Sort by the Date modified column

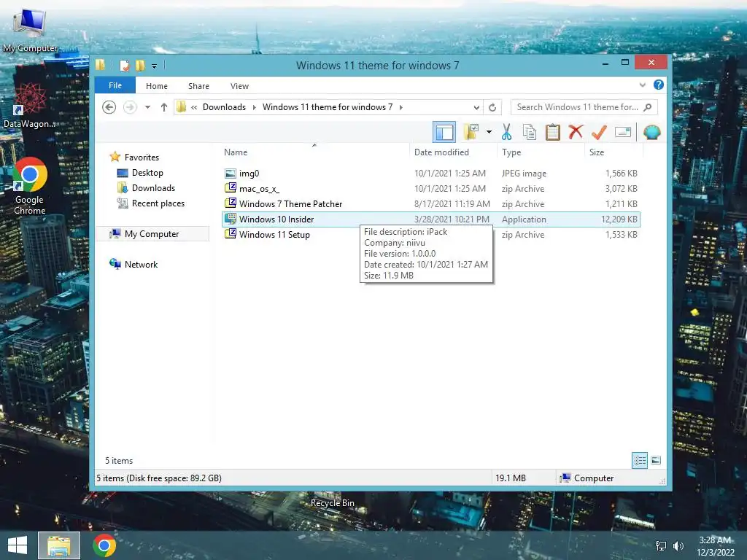point(452,152)
